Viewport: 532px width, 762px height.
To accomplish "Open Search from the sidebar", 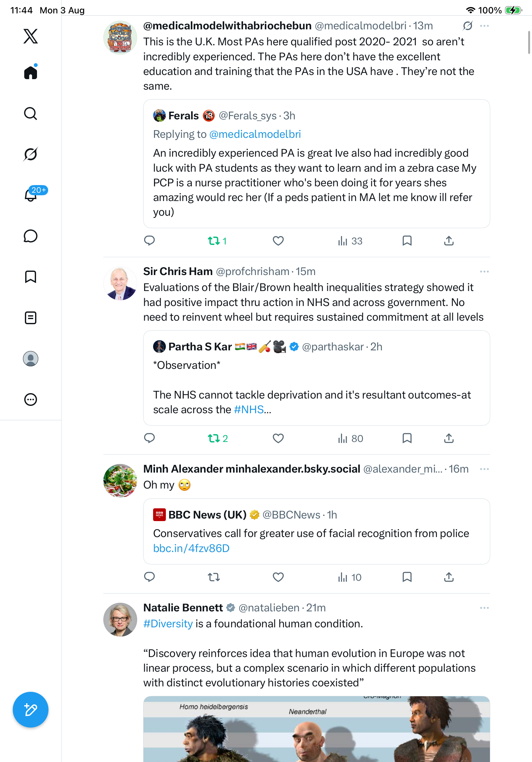I will [x=31, y=114].
